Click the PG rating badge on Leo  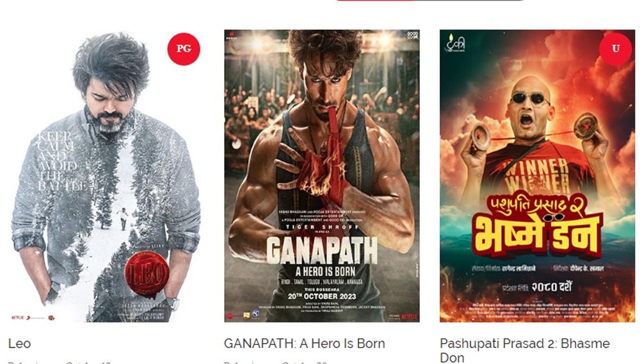tap(184, 49)
